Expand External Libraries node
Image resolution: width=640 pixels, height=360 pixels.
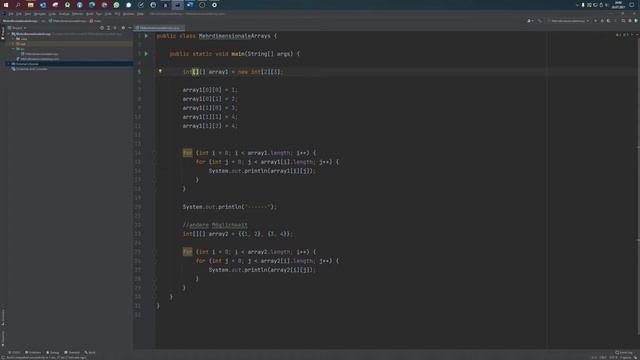coord(9,64)
